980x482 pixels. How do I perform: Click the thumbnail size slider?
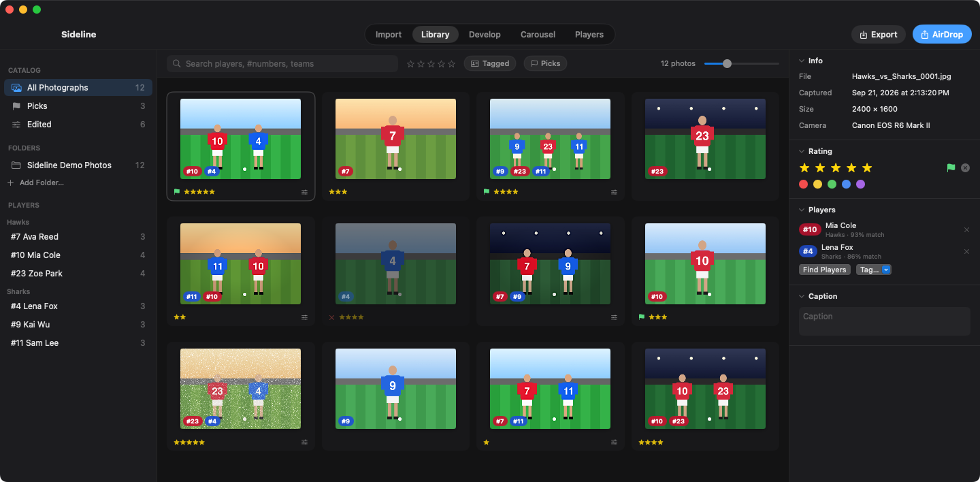tap(742, 63)
